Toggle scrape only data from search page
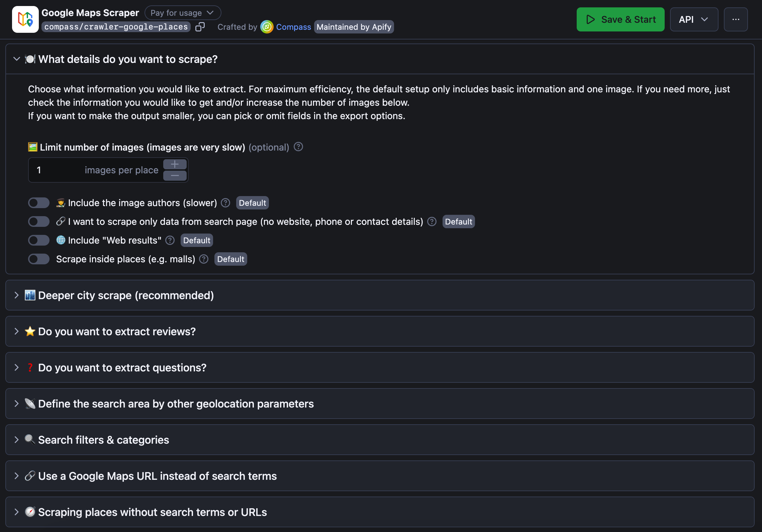Screen dimensions: 762x532 pyautogui.click(x=39, y=221)
